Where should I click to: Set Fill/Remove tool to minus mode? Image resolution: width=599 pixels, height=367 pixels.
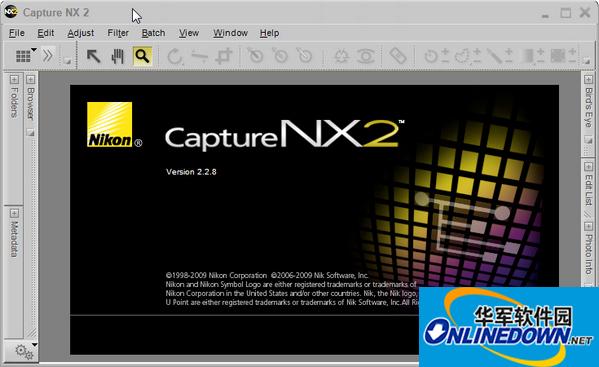(x=572, y=61)
